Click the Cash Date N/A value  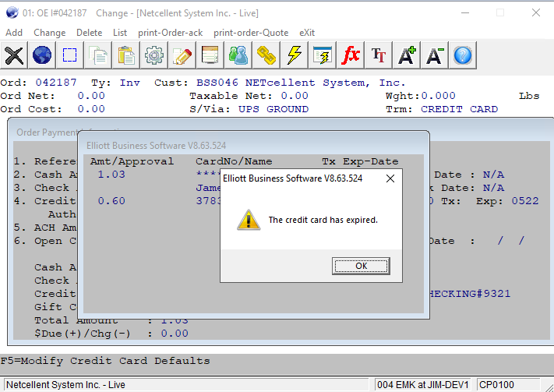493,175
